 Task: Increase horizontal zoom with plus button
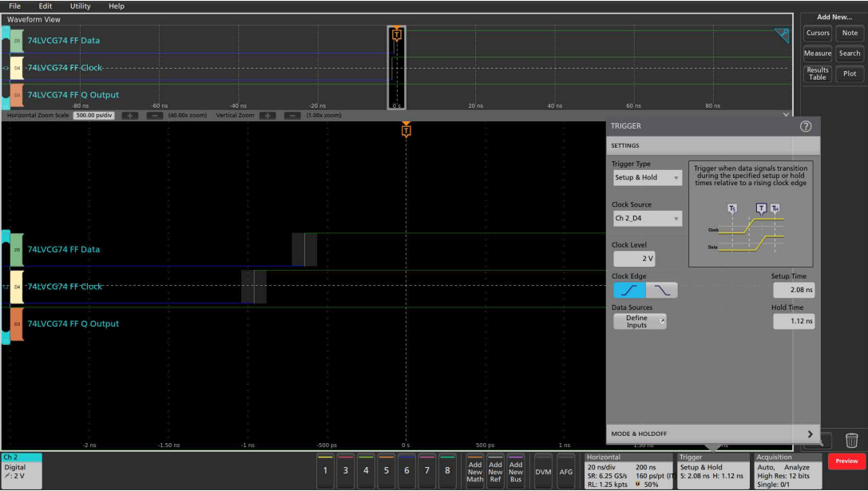(130, 115)
